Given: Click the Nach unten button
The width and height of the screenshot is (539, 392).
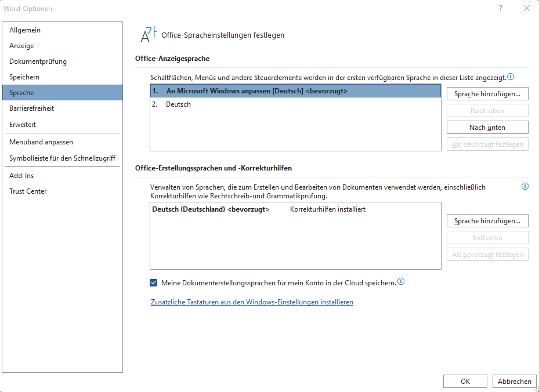Looking at the screenshot, I should click(487, 127).
